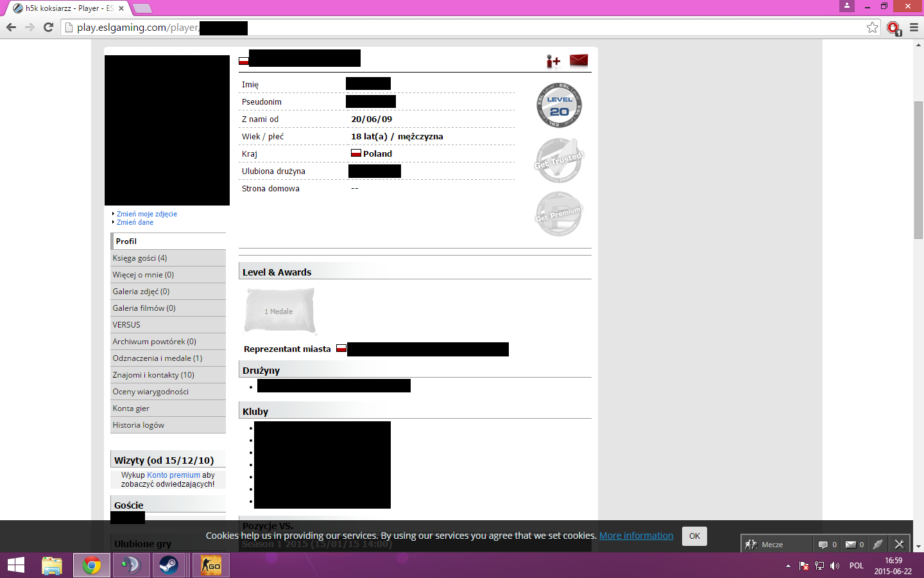Click the flag beside Reprezentant miasta
Screen dimensions: 924x578
pyautogui.click(x=341, y=349)
